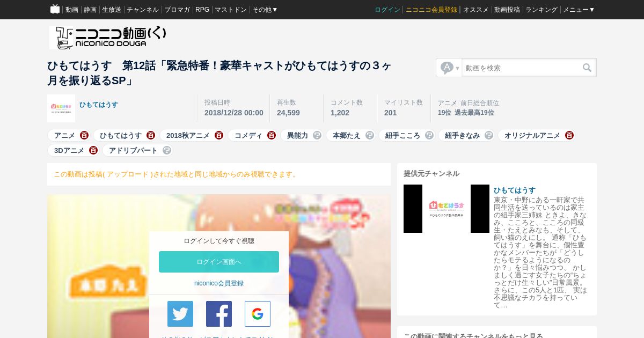
Task: Open dictionary icon next to オリジナルアニメ tag
Action: pyautogui.click(x=569, y=135)
